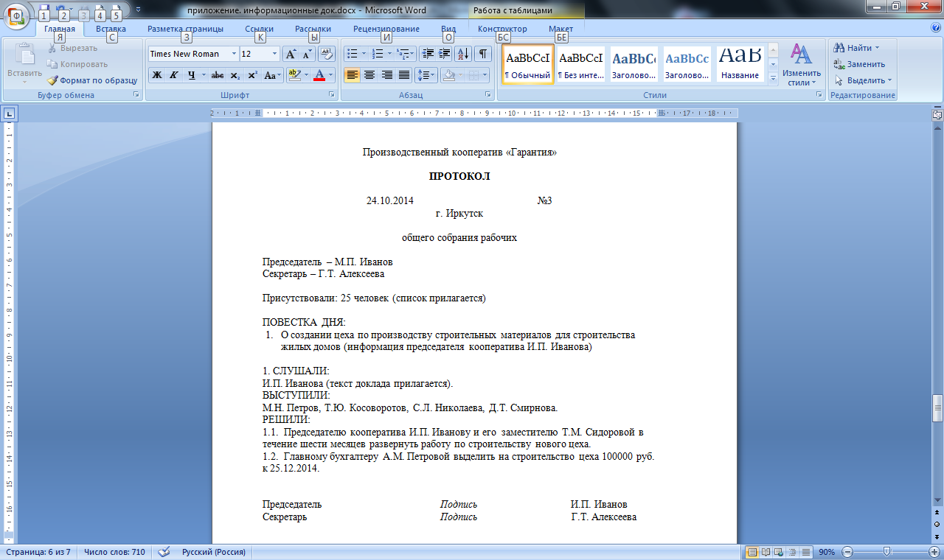Align text right

(386, 75)
